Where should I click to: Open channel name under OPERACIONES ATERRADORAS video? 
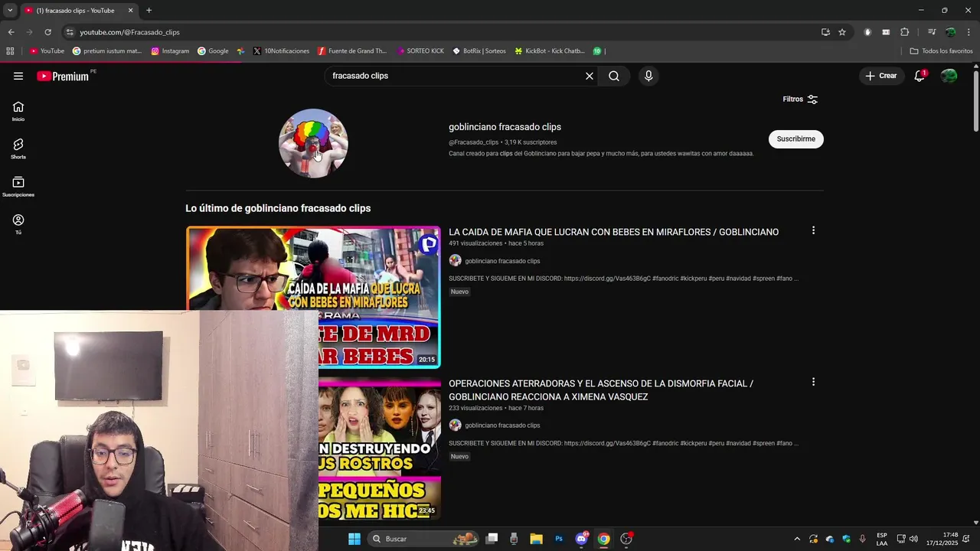[x=502, y=425]
